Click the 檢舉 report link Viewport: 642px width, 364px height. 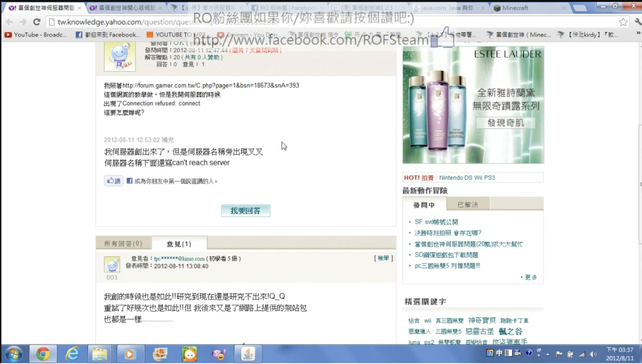pyautogui.click(x=383, y=258)
